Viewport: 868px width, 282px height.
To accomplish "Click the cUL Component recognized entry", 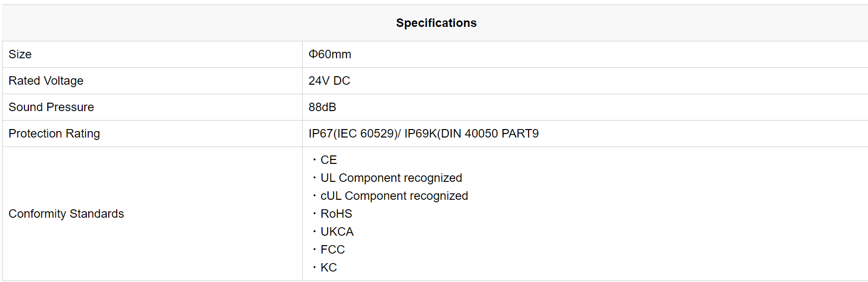I will pyautogui.click(x=394, y=196).
